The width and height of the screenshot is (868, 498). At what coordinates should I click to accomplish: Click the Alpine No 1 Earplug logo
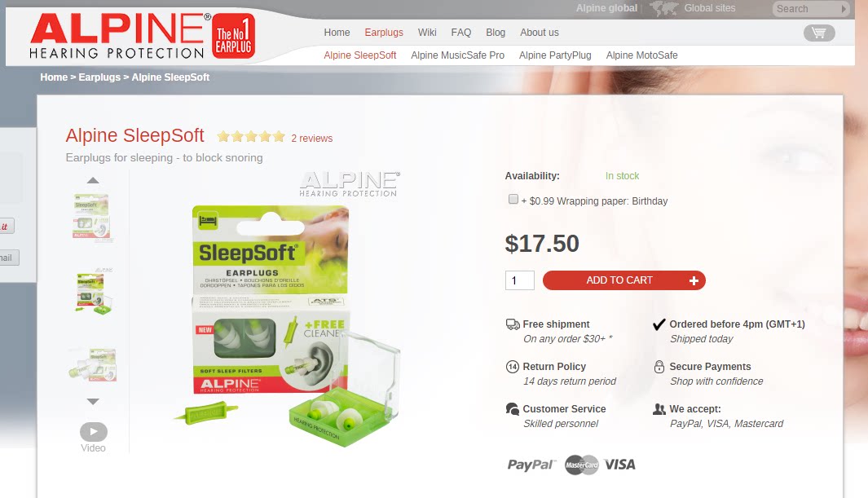pyautogui.click(x=143, y=35)
